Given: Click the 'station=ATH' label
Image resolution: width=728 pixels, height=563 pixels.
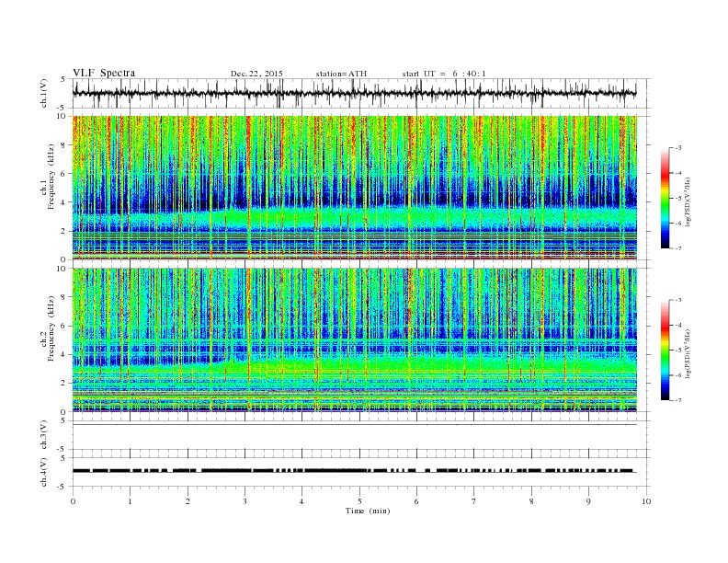Looking at the screenshot, I should (x=341, y=74).
